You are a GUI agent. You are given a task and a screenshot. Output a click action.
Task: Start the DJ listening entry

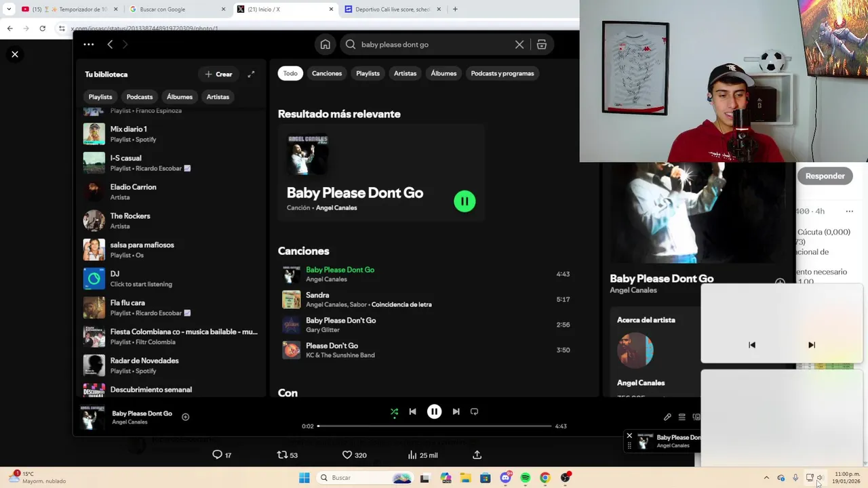[171, 279]
